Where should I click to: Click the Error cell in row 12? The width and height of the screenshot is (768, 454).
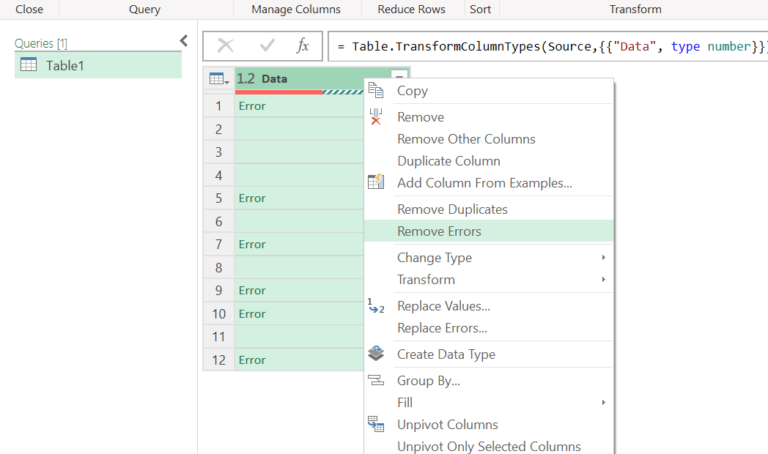pyautogui.click(x=299, y=360)
